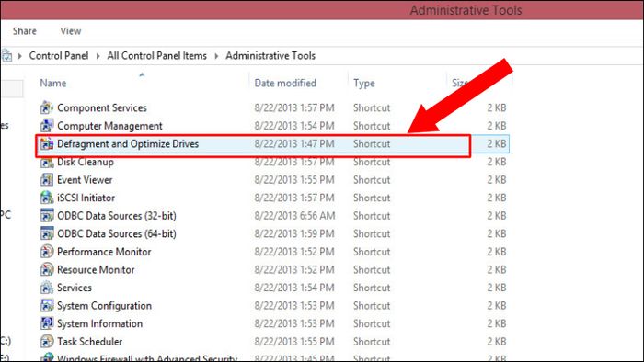Click Shortcut type in Event Viewer row

372,180
